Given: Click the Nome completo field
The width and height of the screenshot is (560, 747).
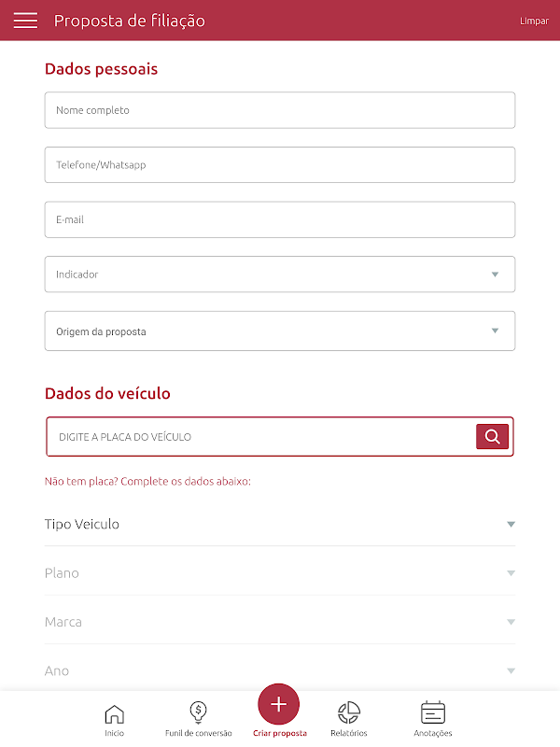Looking at the screenshot, I should tap(280, 110).
